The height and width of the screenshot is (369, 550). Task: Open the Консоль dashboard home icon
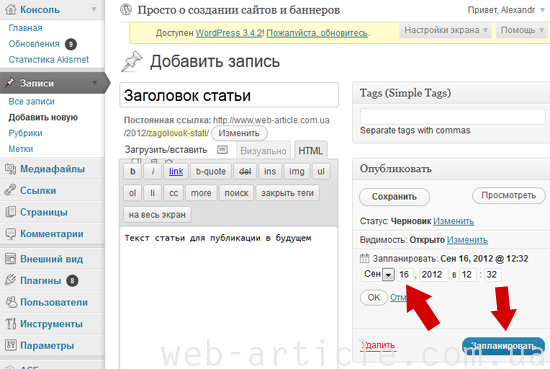coord(11,9)
